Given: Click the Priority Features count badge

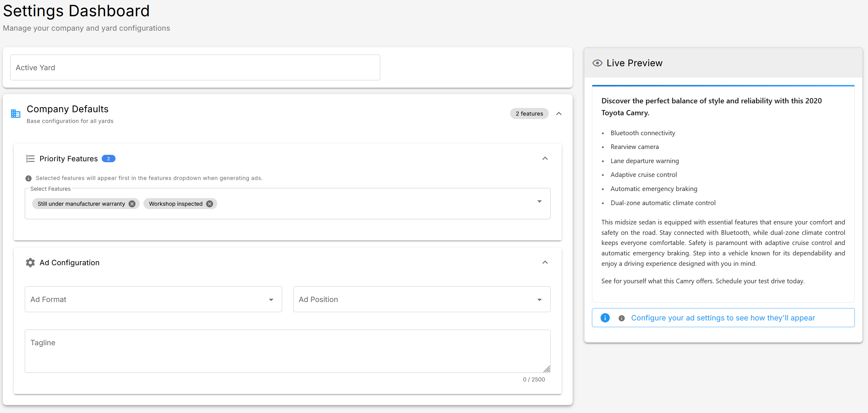Looking at the screenshot, I should coord(108,159).
